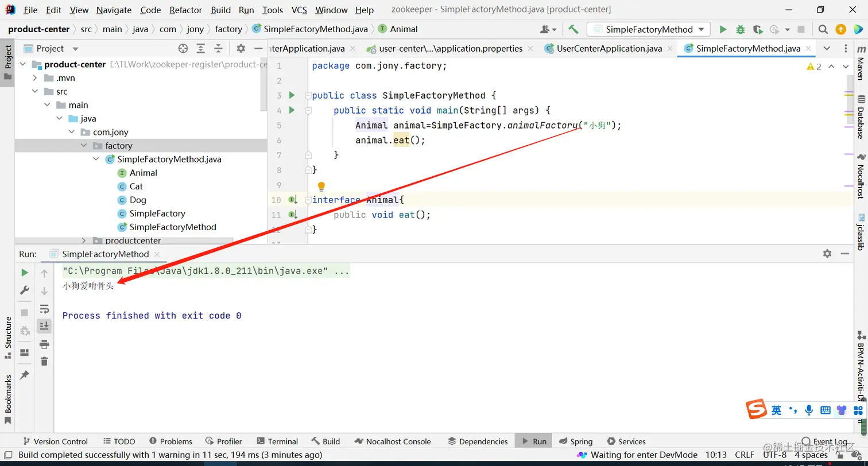The width and height of the screenshot is (868, 466).
Task: Select Opened File target icon in Project panel
Action: (183, 49)
